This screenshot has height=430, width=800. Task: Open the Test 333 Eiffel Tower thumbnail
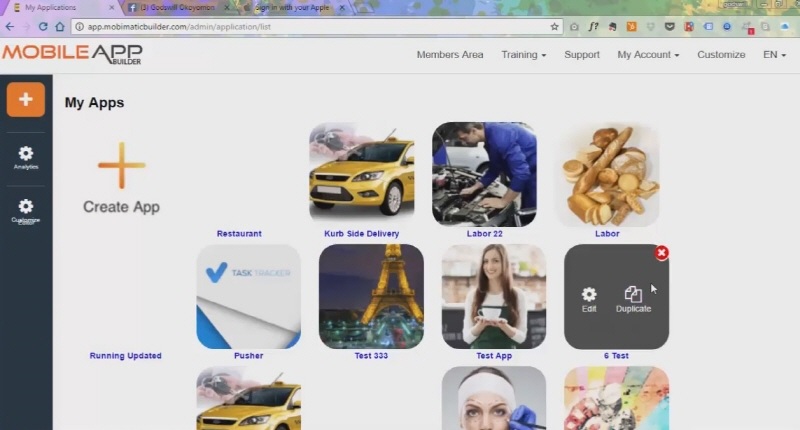pos(371,296)
